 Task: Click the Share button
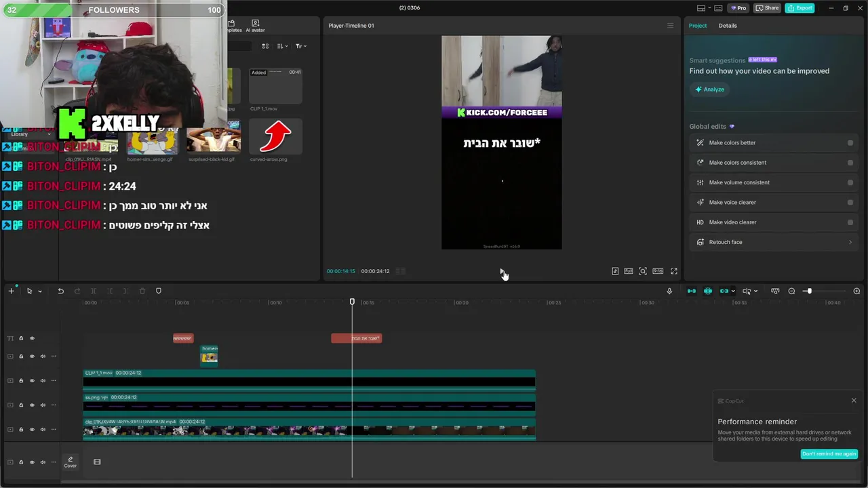click(x=767, y=8)
